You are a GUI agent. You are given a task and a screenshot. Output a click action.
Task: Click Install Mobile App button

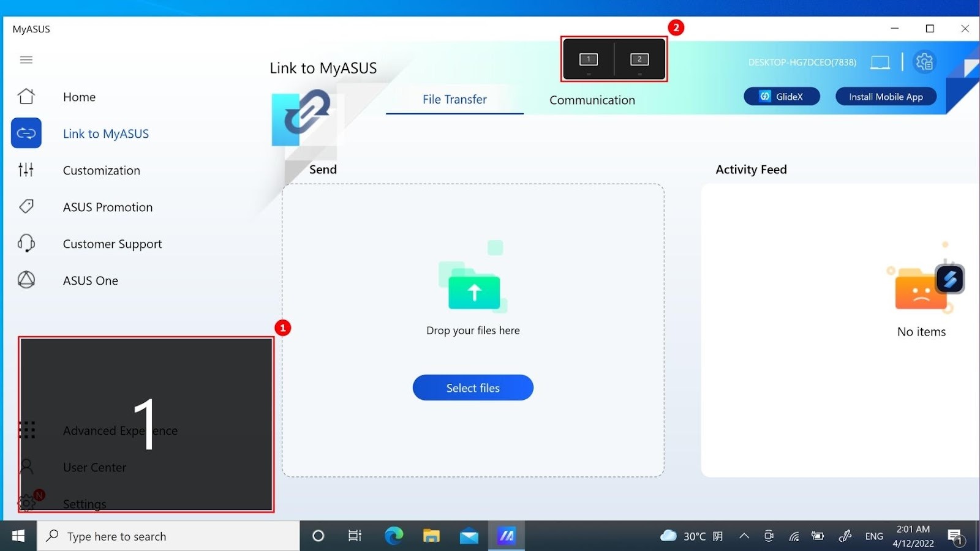(886, 97)
